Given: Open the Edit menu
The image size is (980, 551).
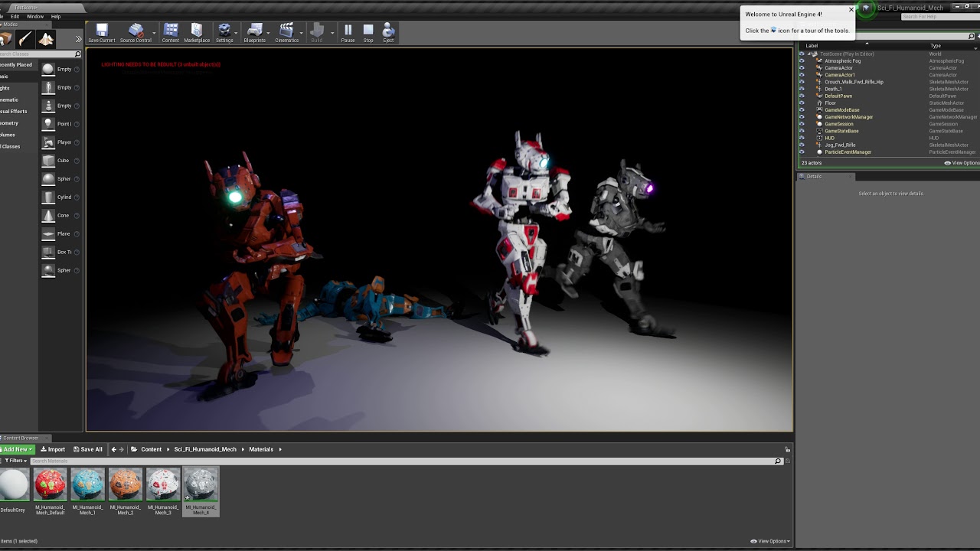Looking at the screenshot, I should pos(15,16).
